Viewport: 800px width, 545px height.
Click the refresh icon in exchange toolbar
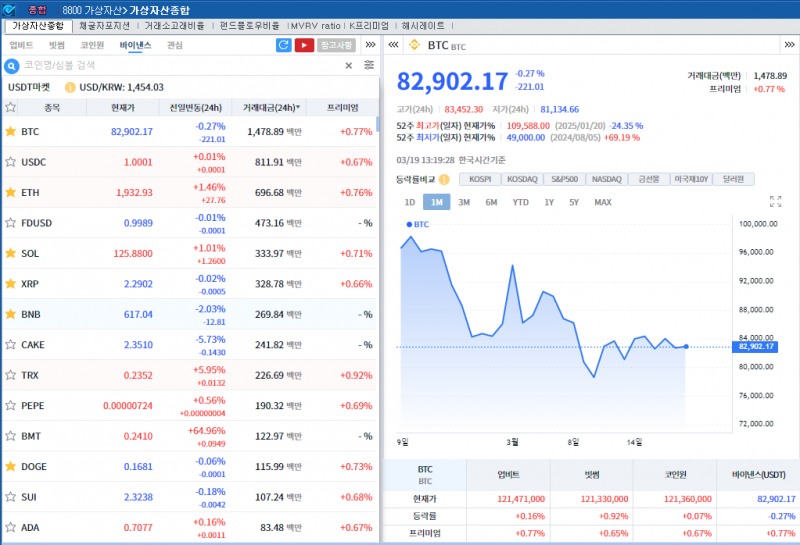(x=284, y=45)
